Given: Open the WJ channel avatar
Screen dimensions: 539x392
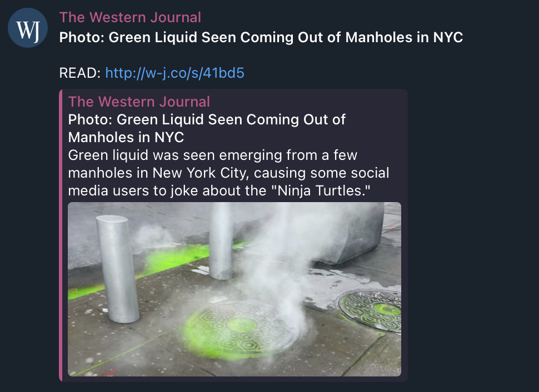Looking at the screenshot, I should tap(27, 28).
